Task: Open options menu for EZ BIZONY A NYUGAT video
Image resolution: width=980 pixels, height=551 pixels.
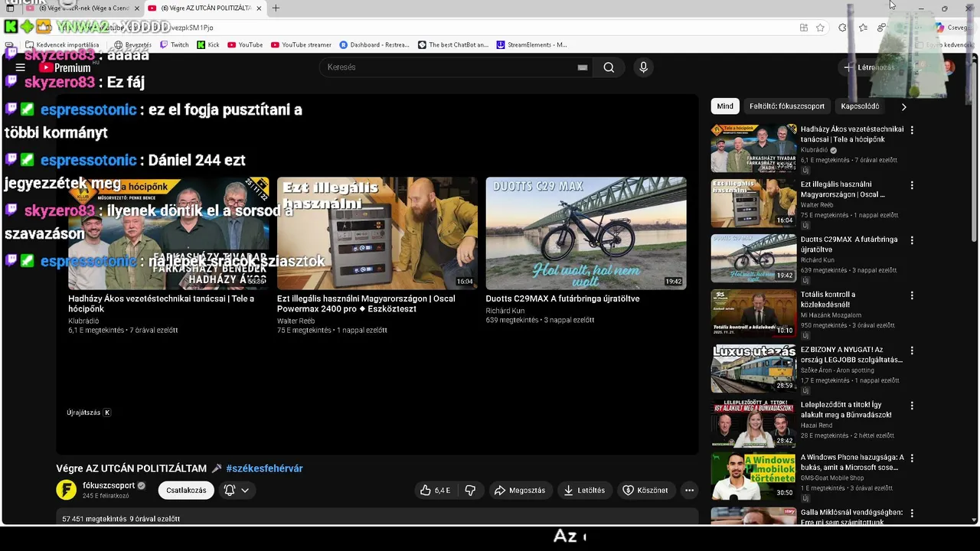Action: point(912,350)
